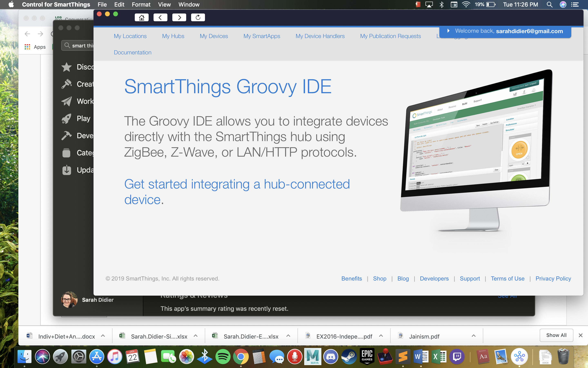The width and height of the screenshot is (588, 368).
Task: Reload the page with the refresh icon
Action: (198, 17)
